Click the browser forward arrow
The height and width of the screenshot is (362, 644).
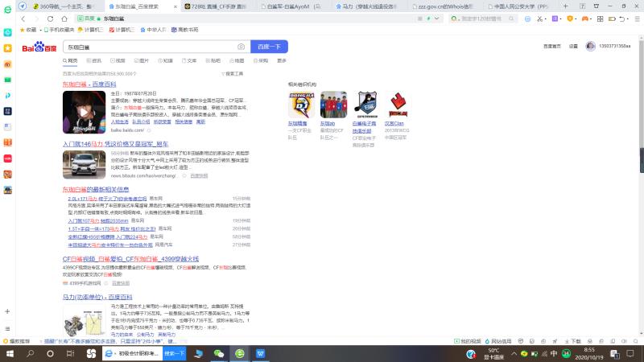pyautogui.click(x=36, y=19)
